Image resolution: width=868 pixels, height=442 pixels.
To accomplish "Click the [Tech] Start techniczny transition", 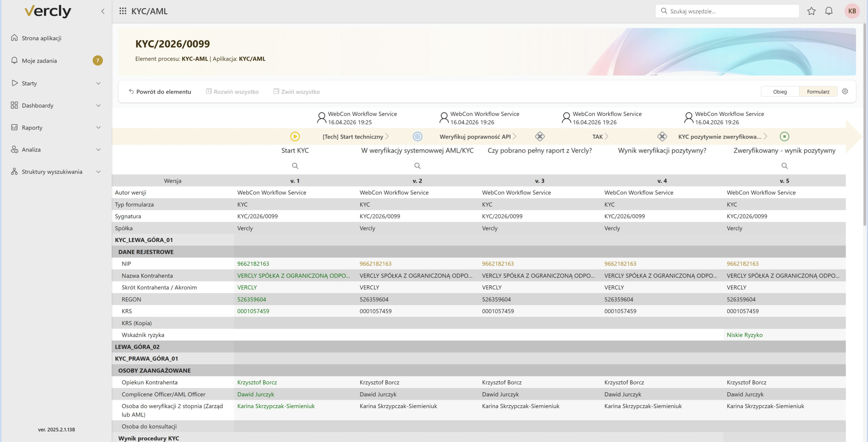I will [x=356, y=137].
